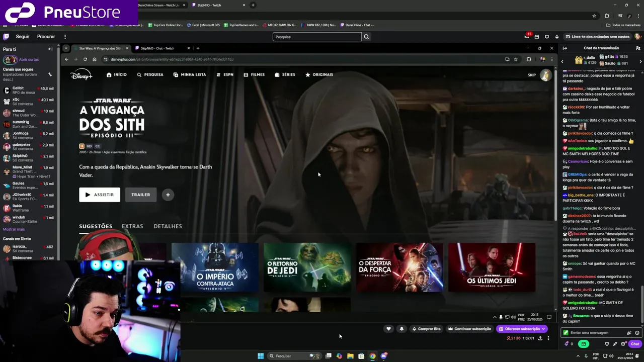Open the Início menu on Disney+
Image resolution: width=644 pixels, height=362 pixels.
117,74
